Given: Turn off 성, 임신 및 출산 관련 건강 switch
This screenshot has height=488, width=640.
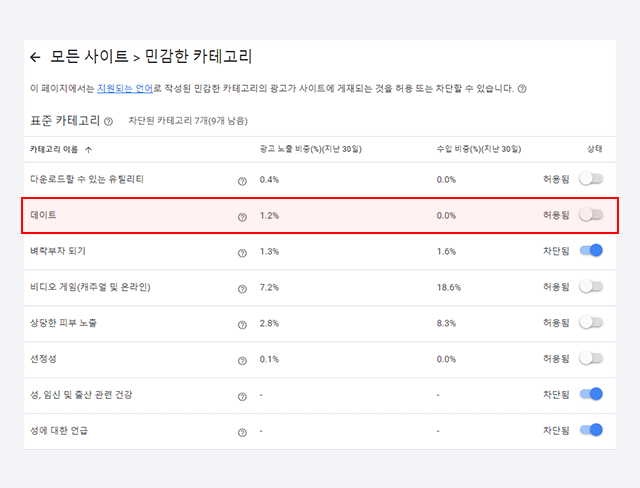Looking at the screenshot, I should pos(591,394).
